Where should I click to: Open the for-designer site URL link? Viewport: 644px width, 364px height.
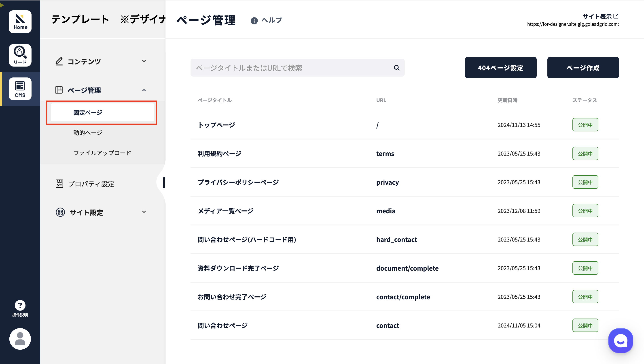click(573, 24)
